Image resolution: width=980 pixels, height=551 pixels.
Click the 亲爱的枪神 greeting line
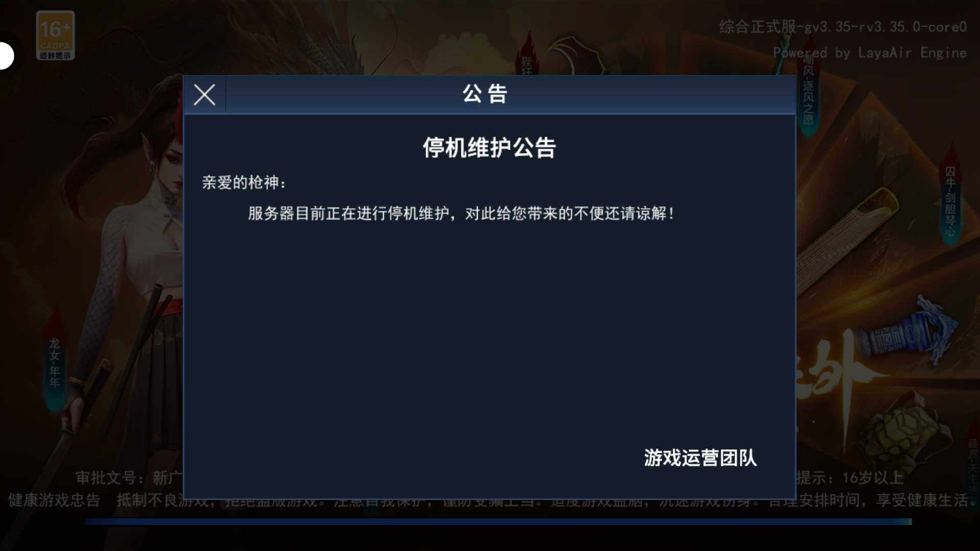coord(244,183)
